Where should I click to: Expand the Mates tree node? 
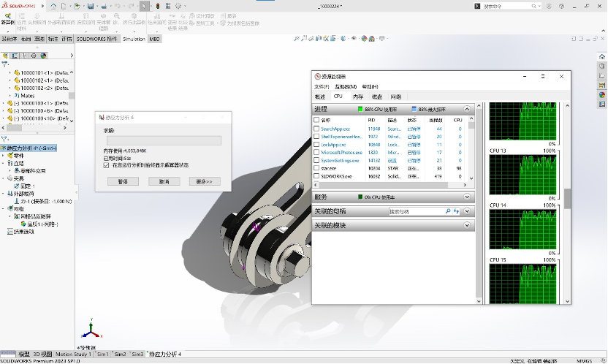[x=10, y=95]
